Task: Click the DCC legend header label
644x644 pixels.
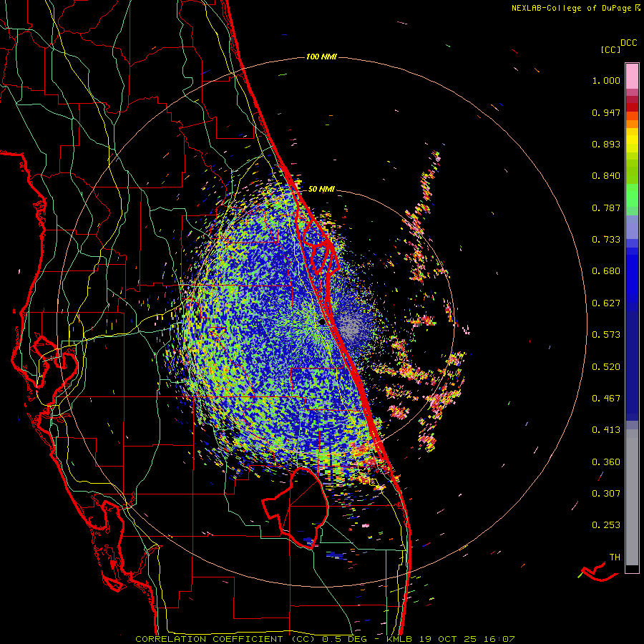Action: pyautogui.click(x=628, y=43)
